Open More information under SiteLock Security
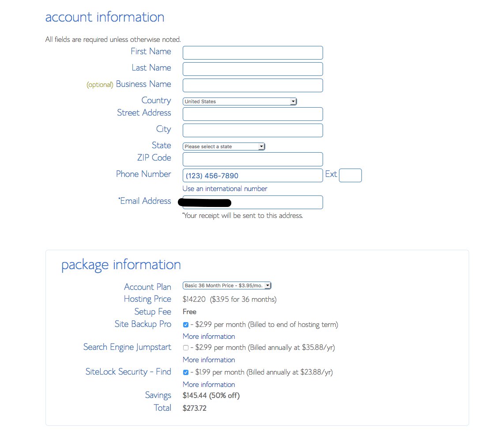This screenshot has height=443, width=504. point(209,384)
